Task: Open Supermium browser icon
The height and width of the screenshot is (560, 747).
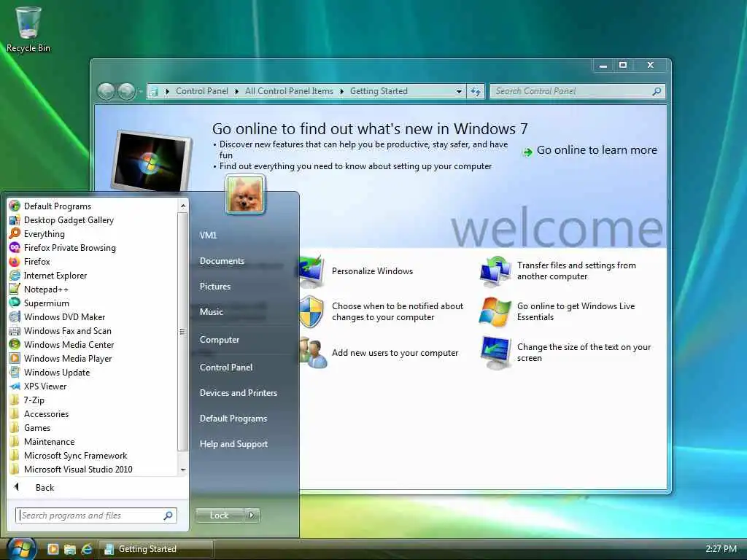Action: click(15, 303)
